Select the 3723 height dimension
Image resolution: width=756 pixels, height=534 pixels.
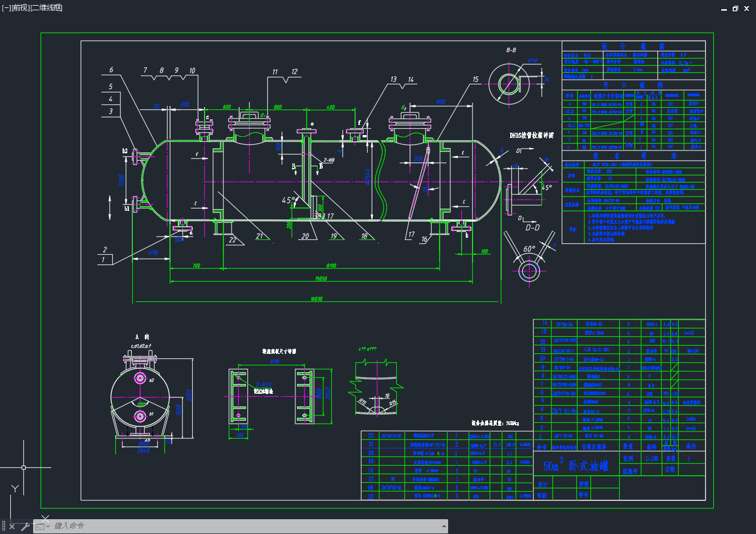click(189, 395)
